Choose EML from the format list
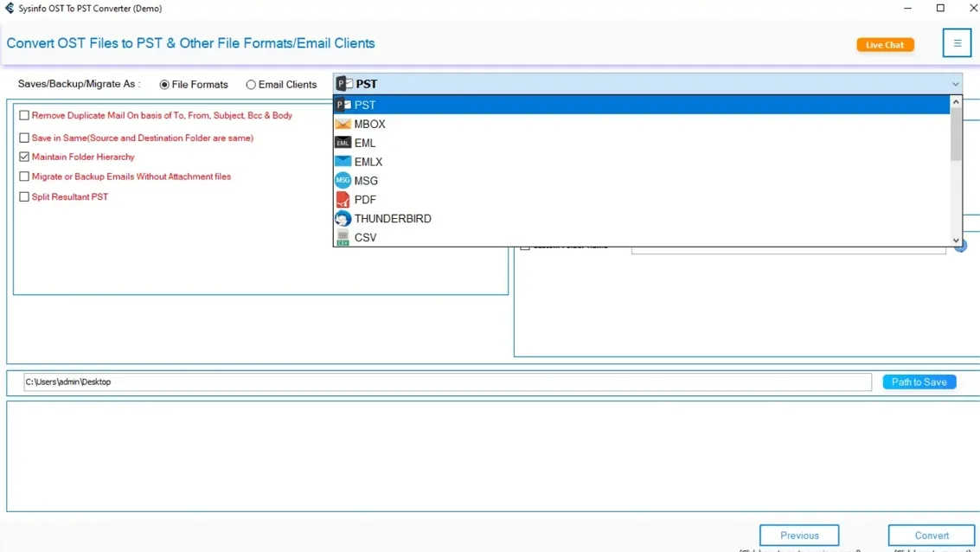Image resolution: width=980 pixels, height=552 pixels. coord(642,143)
